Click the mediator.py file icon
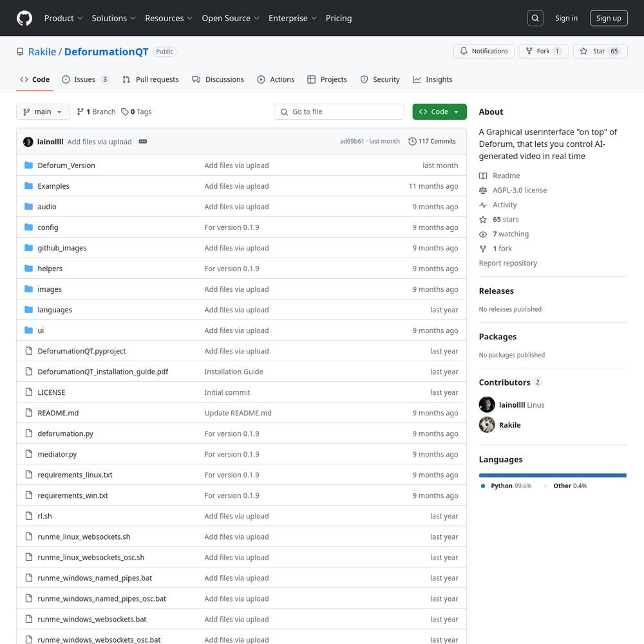Screen dimensions: 644x644 coord(29,453)
